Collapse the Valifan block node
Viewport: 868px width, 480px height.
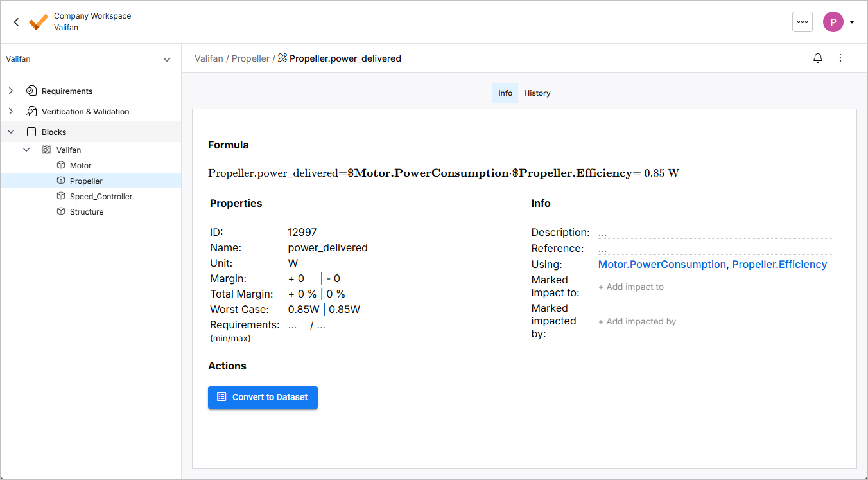pyautogui.click(x=26, y=150)
